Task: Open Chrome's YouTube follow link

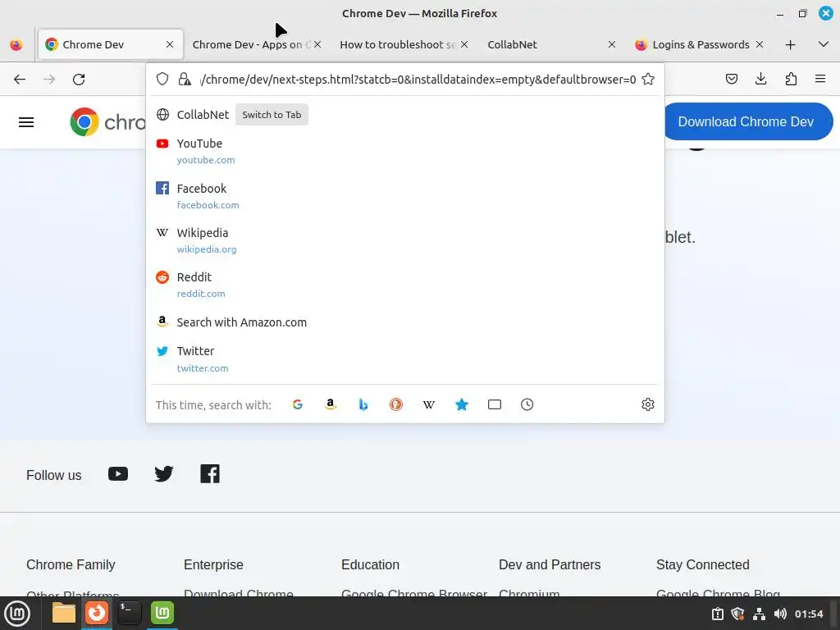Action: 118,474
